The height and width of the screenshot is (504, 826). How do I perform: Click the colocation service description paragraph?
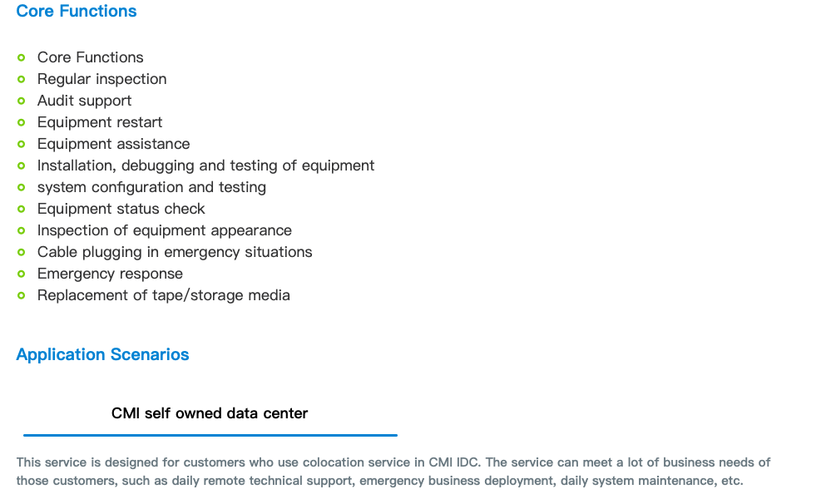click(x=393, y=472)
